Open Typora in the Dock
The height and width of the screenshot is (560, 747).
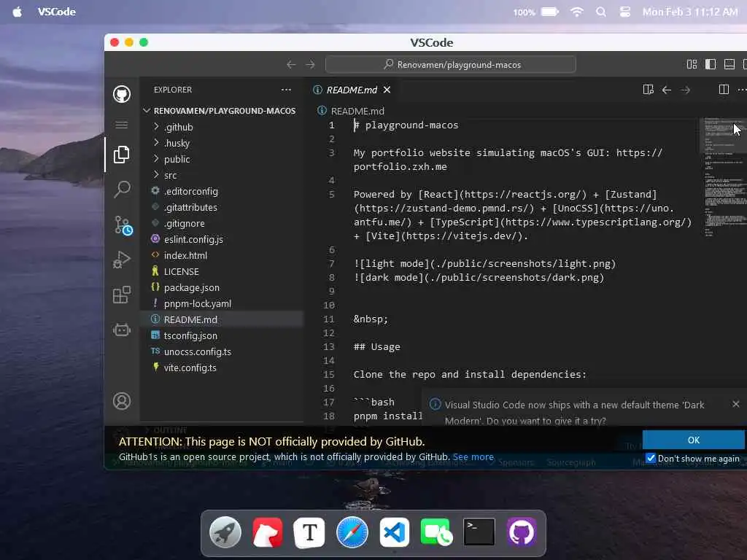[309, 532]
